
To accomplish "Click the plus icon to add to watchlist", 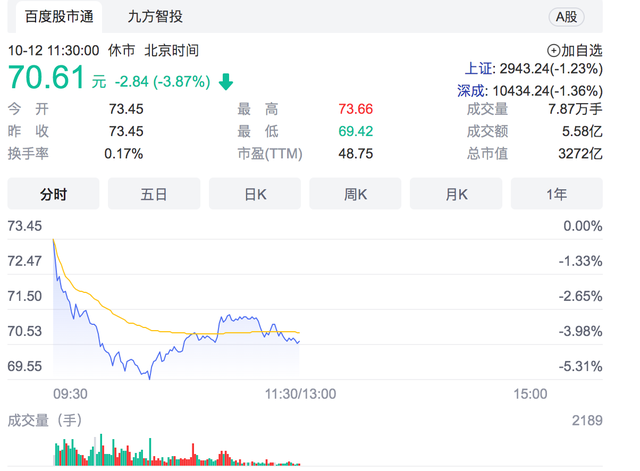I will pyautogui.click(x=553, y=50).
